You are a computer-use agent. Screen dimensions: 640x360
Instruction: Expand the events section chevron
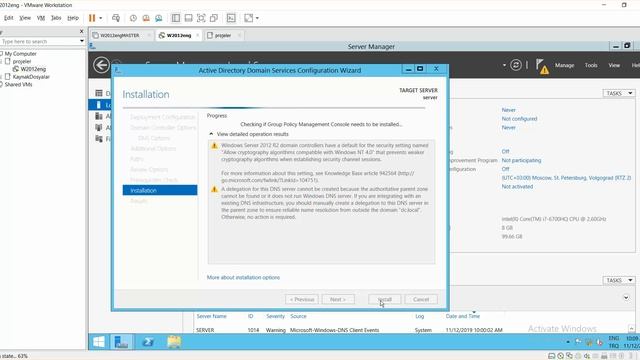pos(626,298)
